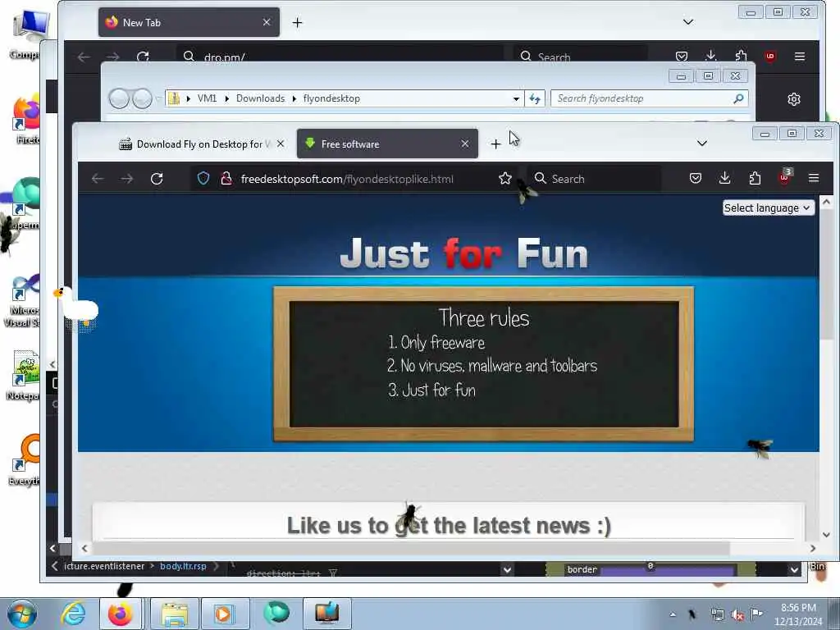Close the New Tab tab in the back window
This screenshot has width=840, height=630.
tap(267, 22)
